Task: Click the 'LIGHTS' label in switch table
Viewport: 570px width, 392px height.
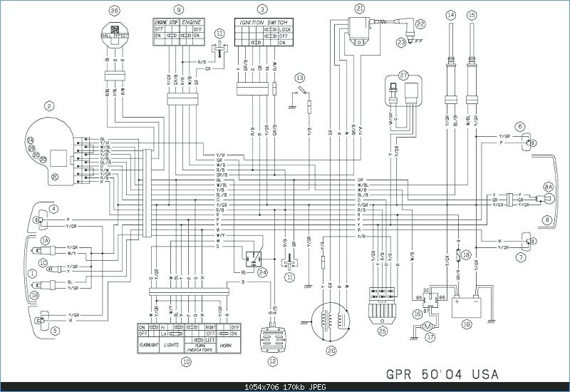Action: pyautogui.click(x=171, y=345)
